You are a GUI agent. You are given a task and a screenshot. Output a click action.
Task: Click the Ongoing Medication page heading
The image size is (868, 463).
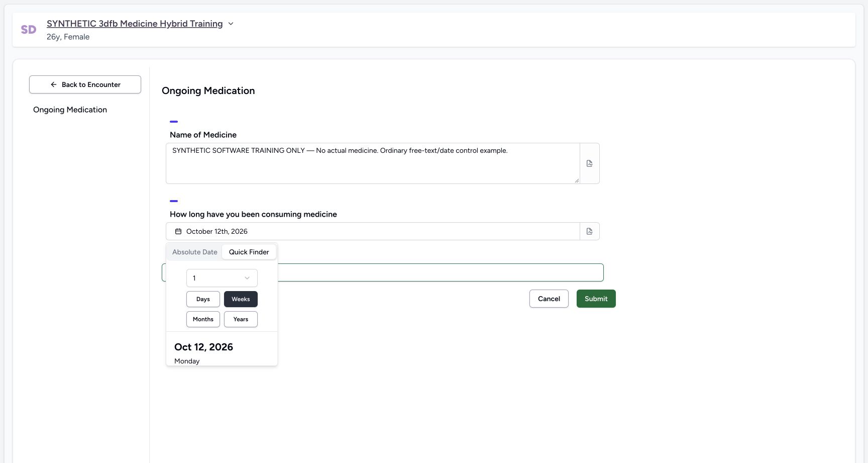[208, 90]
